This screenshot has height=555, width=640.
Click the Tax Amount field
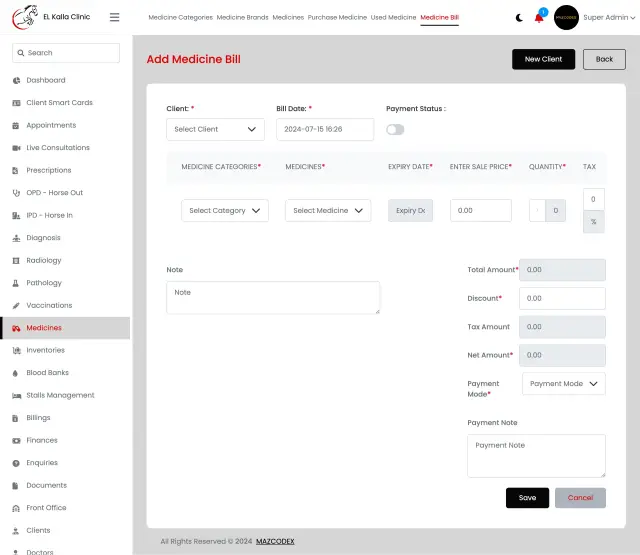pos(562,327)
